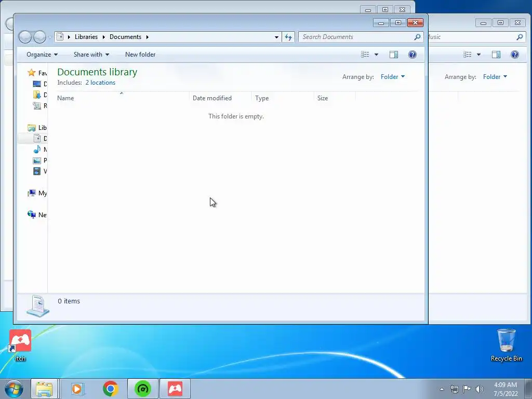Open recent pages dropdown beside navigation arrows

coord(50,37)
